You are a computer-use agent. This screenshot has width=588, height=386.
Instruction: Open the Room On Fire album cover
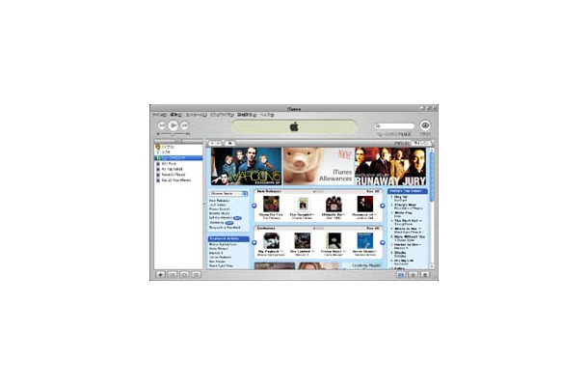[x=271, y=205]
